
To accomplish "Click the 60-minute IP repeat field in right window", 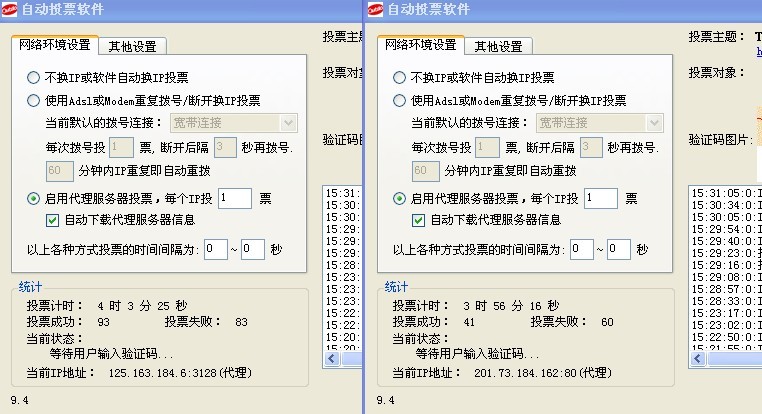I will click(x=426, y=171).
